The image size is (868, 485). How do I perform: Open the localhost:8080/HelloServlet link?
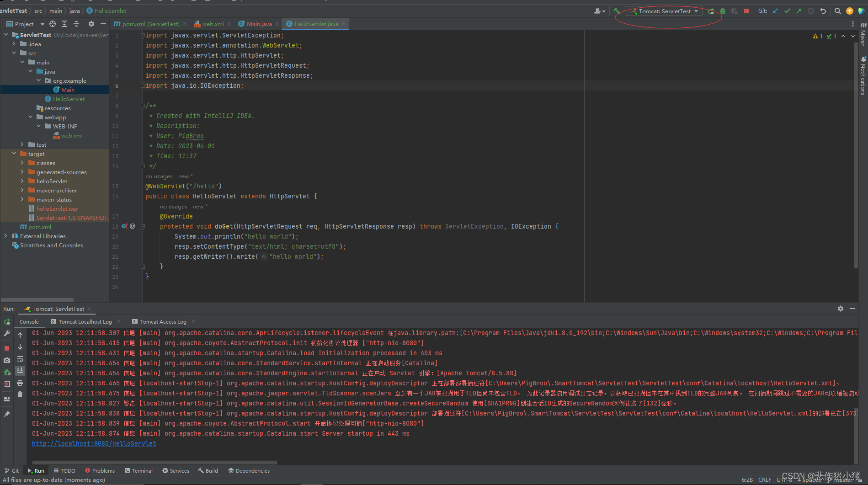pos(94,443)
